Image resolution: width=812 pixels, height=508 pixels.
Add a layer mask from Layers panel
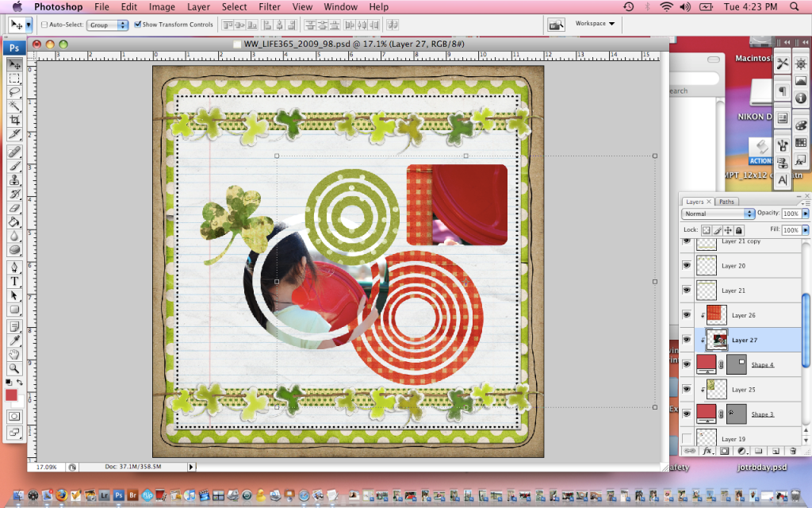[725, 451]
